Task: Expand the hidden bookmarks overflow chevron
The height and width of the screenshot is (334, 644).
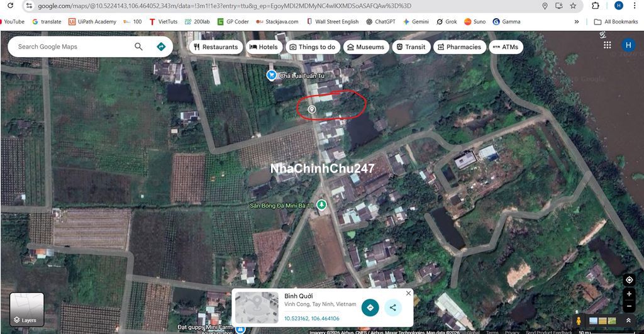Action: point(577,21)
